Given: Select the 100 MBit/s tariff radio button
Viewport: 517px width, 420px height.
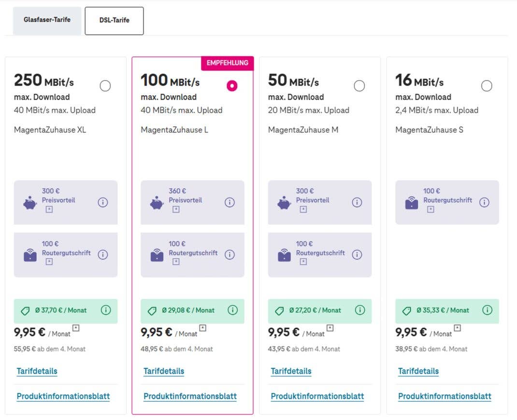Looking at the screenshot, I should point(232,86).
